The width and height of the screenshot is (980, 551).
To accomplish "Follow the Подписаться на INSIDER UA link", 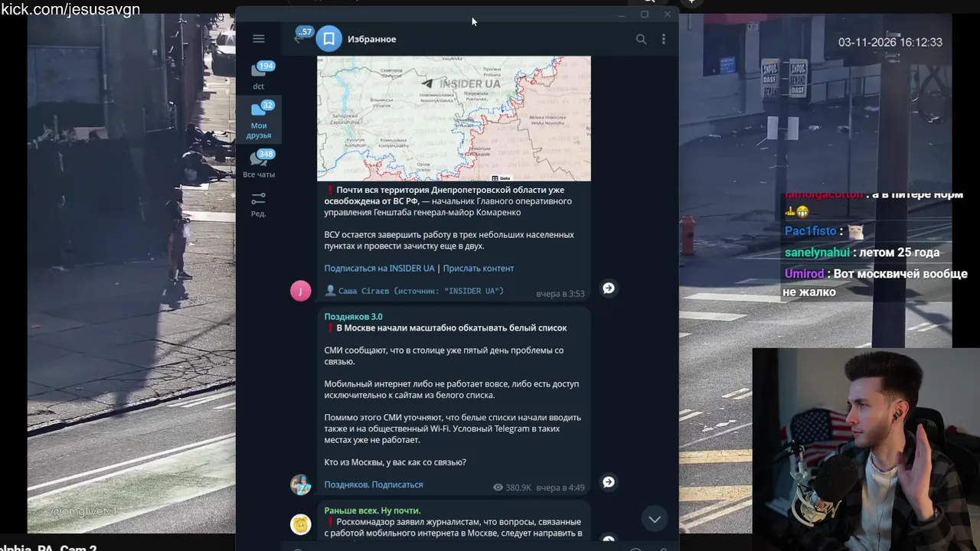I will point(379,269).
